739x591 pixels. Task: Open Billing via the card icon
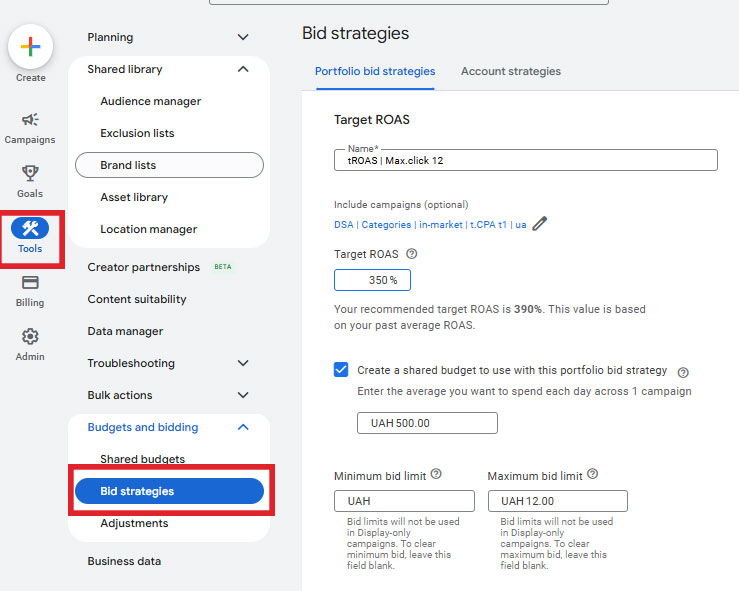point(30,283)
